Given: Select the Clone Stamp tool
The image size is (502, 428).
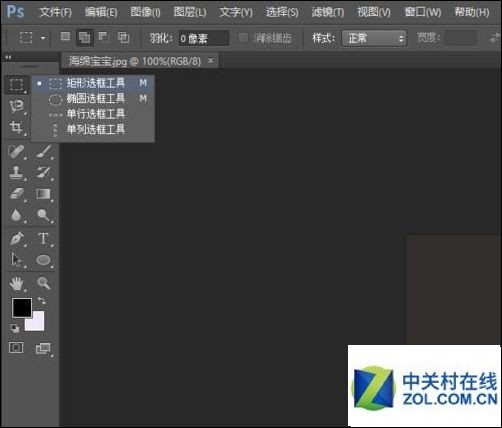Looking at the screenshot, I should [x=16, y=173].
